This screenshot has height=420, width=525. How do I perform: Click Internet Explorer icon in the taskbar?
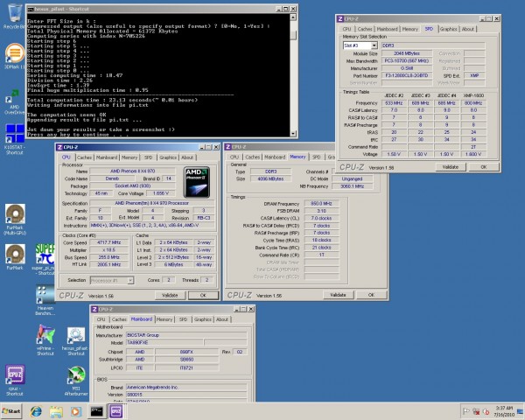[36, 411]
